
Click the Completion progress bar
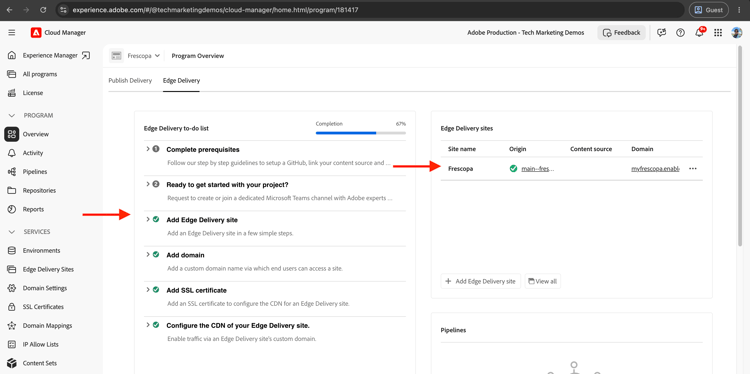(361, 132)
